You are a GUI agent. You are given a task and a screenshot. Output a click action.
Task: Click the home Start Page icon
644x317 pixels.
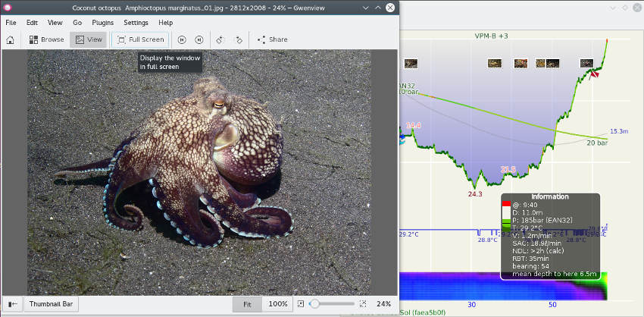point(10,39)
